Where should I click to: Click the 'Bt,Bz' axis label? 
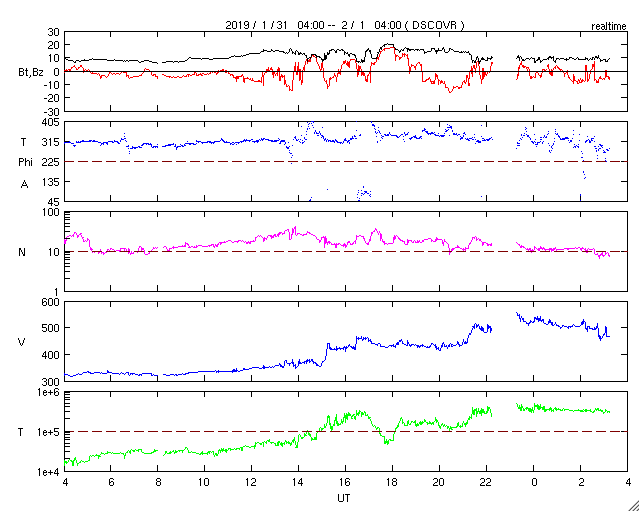tap(31, 74)
